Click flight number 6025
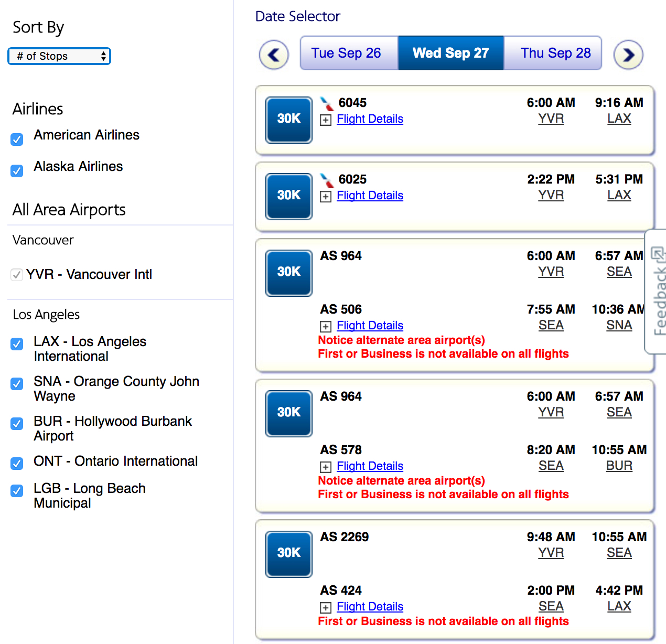 point(352,179)
